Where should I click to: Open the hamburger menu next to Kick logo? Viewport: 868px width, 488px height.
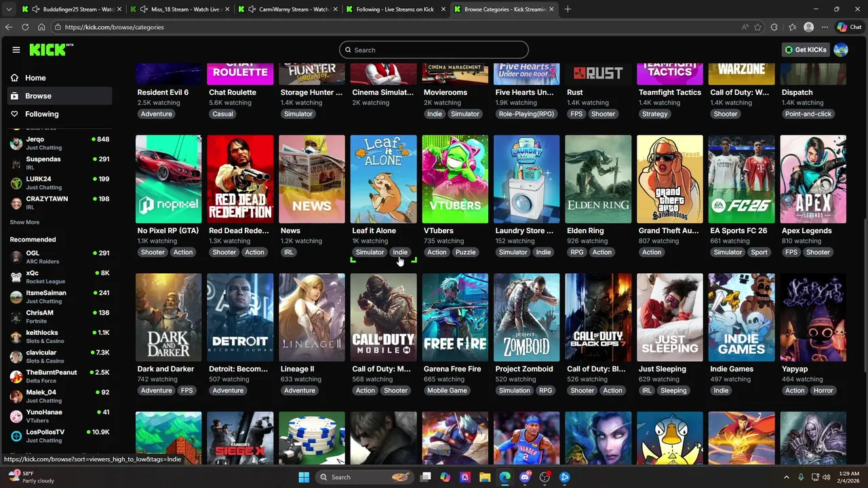[x=16, y=49]
